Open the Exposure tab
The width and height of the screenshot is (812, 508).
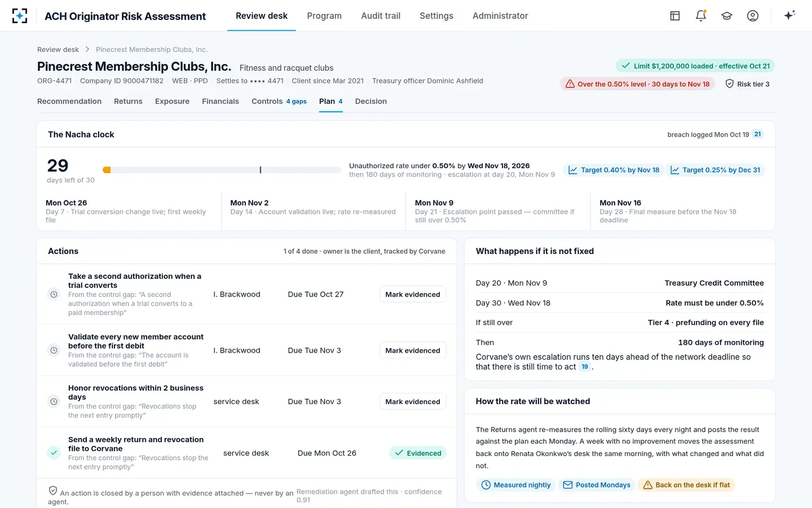point(172,102)
